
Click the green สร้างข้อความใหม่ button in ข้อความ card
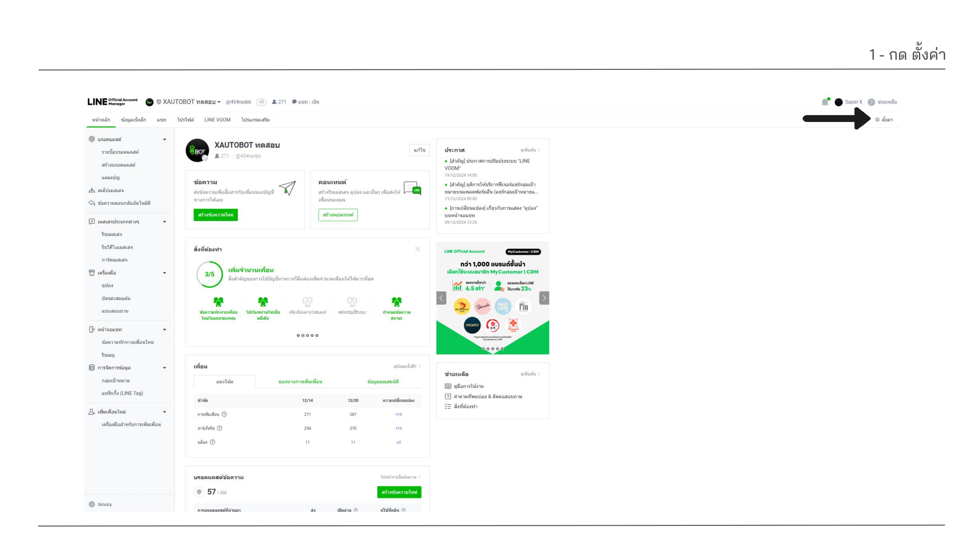(215, 215)
